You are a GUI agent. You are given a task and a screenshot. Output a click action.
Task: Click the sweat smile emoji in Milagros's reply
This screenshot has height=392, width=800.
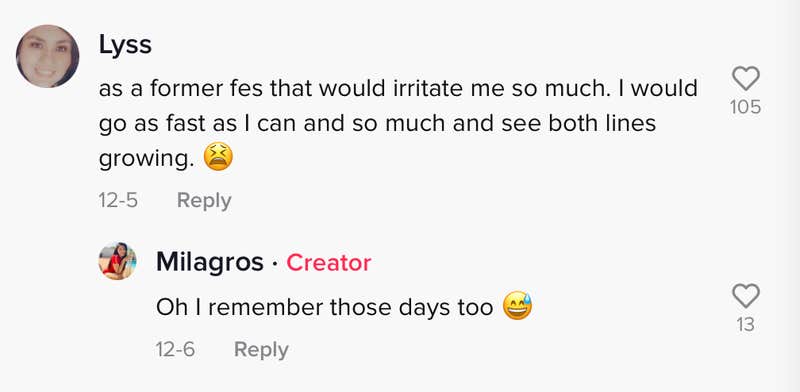coord(517,306)
